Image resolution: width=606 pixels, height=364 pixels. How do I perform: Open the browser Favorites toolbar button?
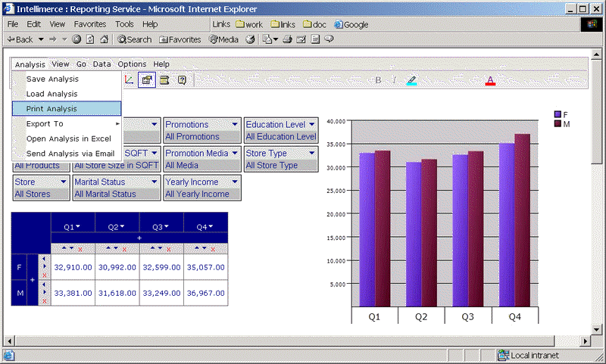click(180, 39)
